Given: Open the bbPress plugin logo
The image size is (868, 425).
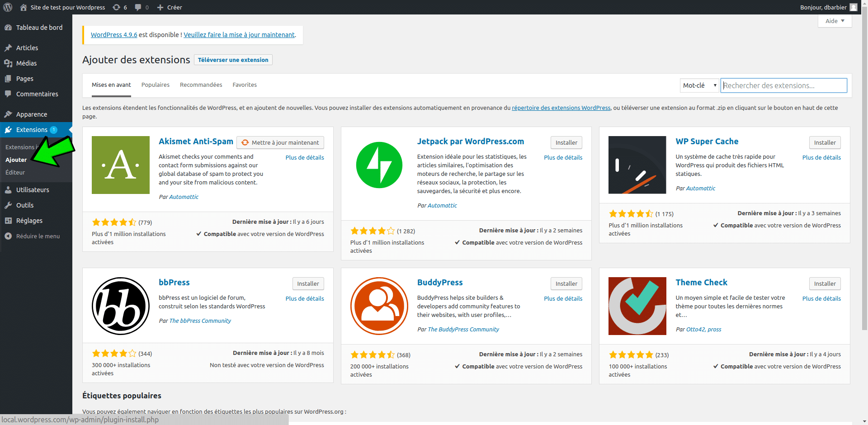Looking at the screenshot, I should (121, 306).
